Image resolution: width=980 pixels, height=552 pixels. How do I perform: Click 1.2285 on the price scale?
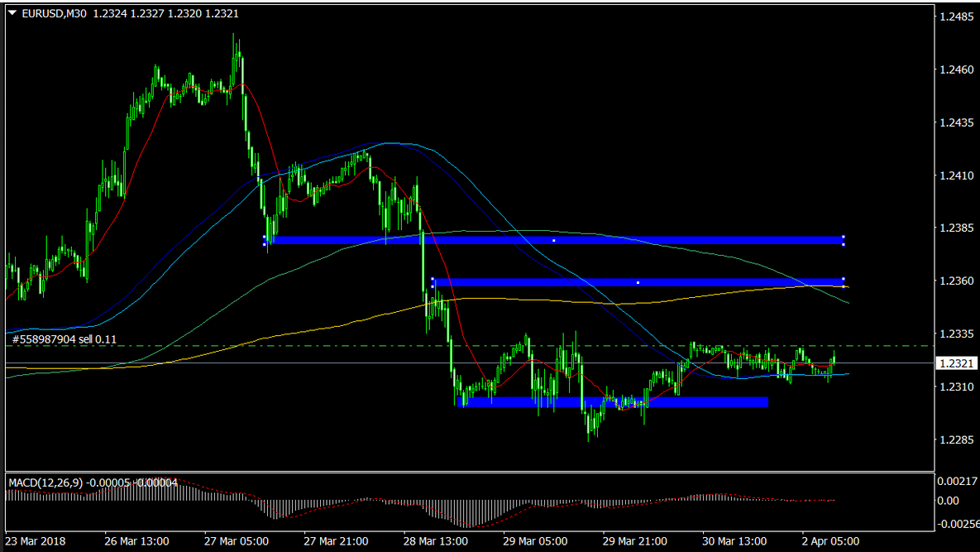[x=956, y=439]
